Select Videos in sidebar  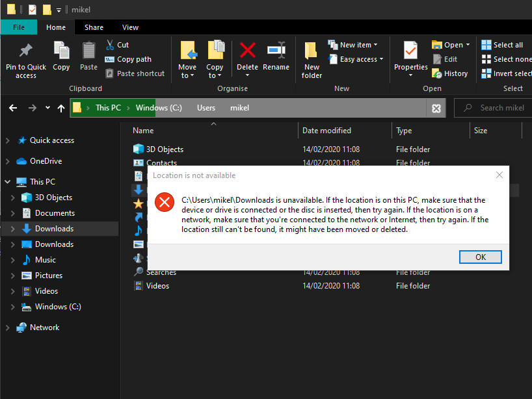tap(46, 291)
